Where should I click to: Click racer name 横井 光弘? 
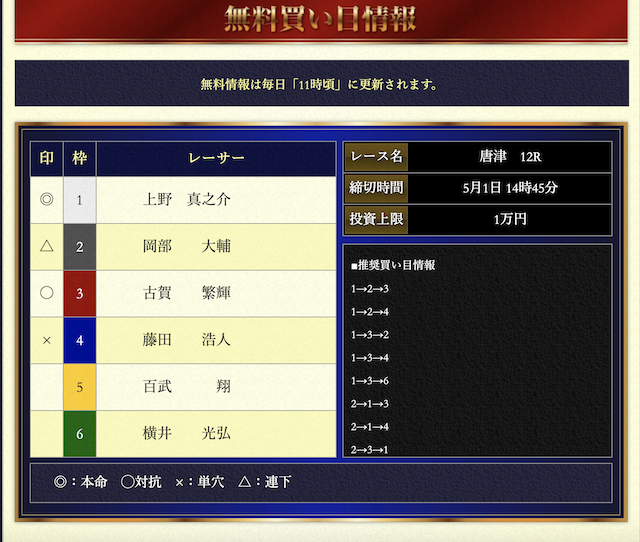pyautogui.click(x=187, y=433)
